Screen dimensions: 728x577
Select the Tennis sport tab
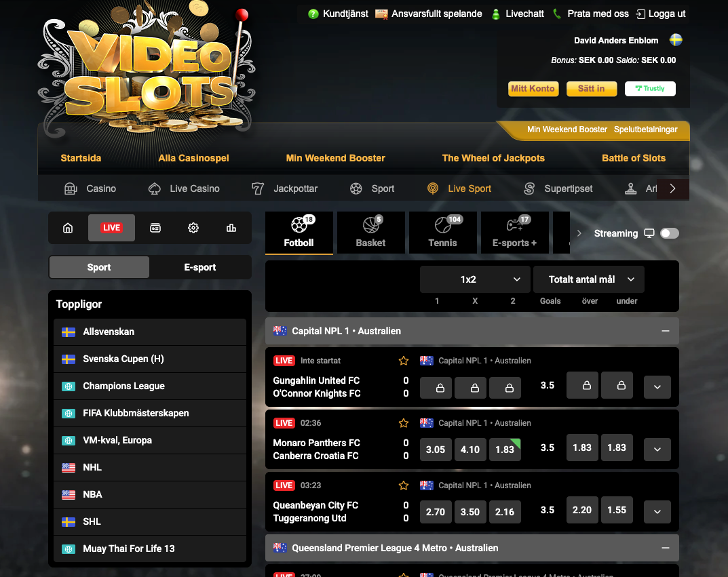coord(443,233)
